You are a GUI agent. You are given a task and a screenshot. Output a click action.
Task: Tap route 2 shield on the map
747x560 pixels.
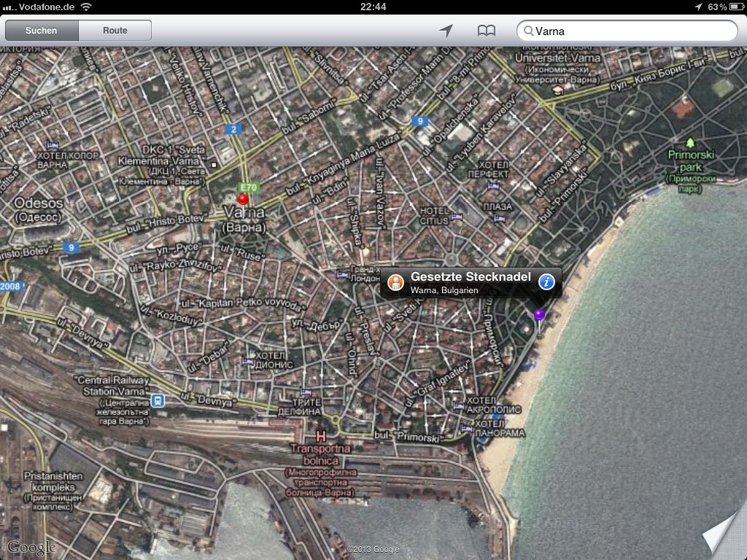tap(233, 129)
